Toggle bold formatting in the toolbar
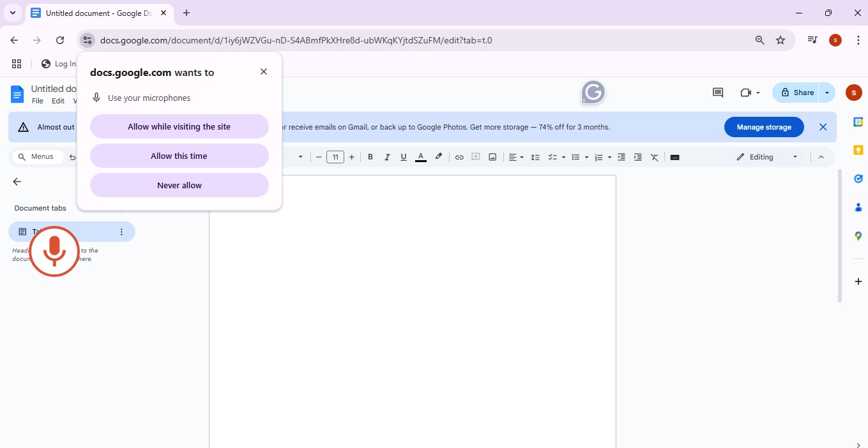The image size is (868, 448). 370,157
